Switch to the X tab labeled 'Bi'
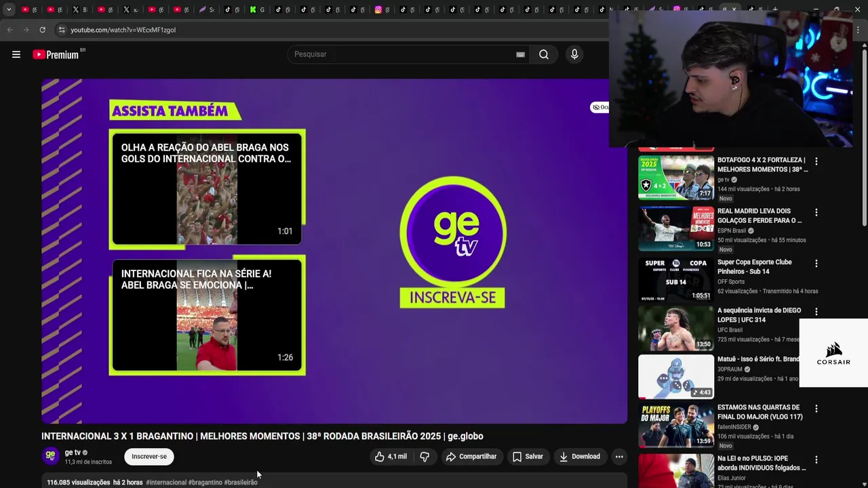868x488 pixels. (x=79, y=9)
